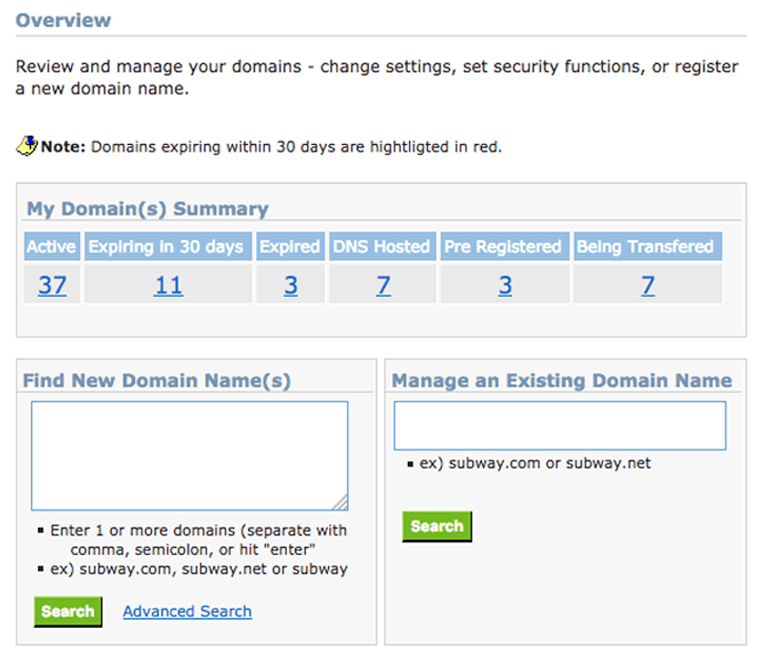The height and width of the screenshot is (668, 760).
Task: Open the 11 domains expiring in 30 days
Action: (168, 285)
